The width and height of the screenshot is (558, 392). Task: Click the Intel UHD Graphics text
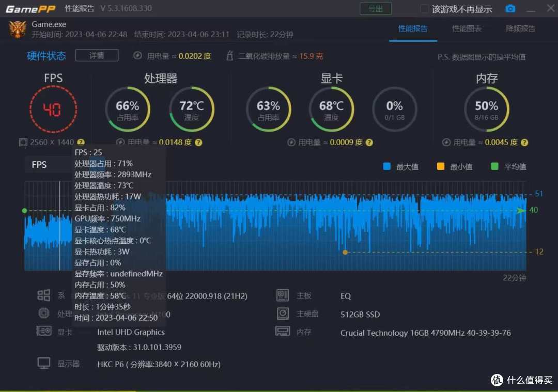click(x=131, y=332)
